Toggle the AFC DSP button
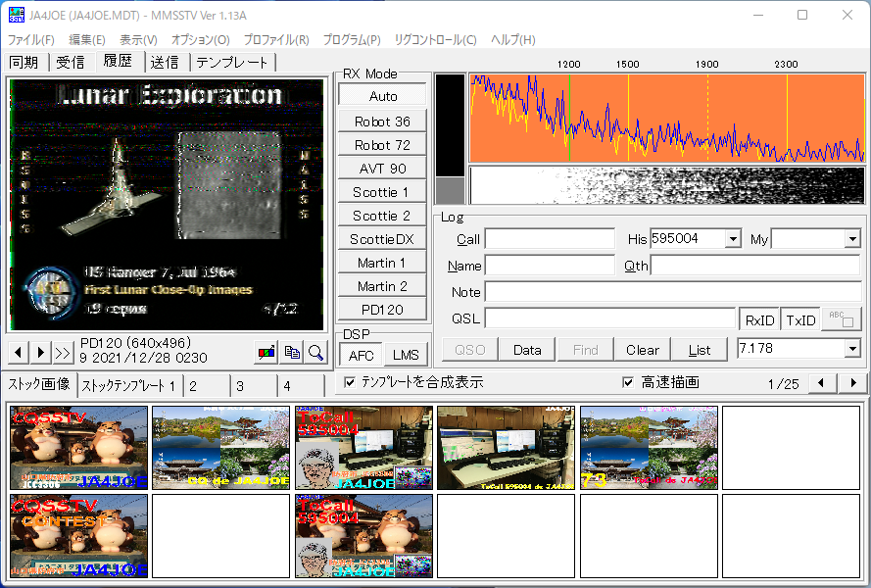Screen dimensions: 871x588 coord(362,355)
